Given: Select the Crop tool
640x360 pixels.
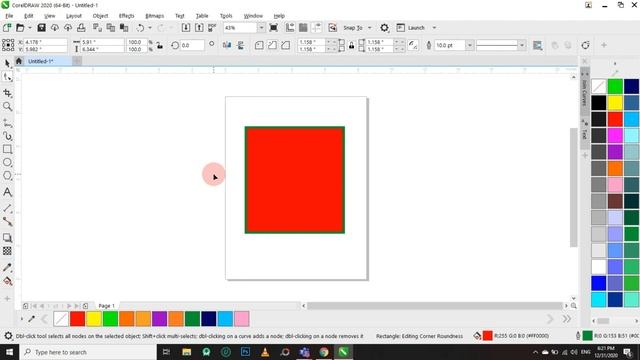Looking at the screenshot, I should pos(7,93).
